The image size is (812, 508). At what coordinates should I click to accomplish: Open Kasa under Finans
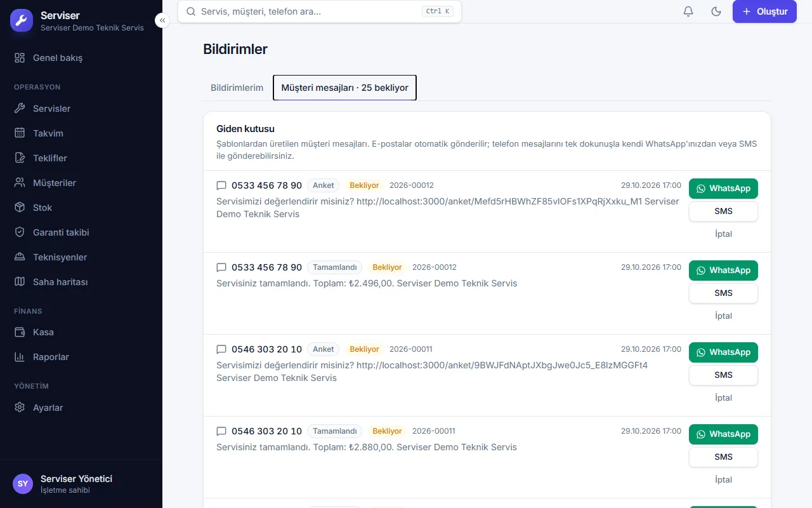pyautogui.click(x=81, y=332)
